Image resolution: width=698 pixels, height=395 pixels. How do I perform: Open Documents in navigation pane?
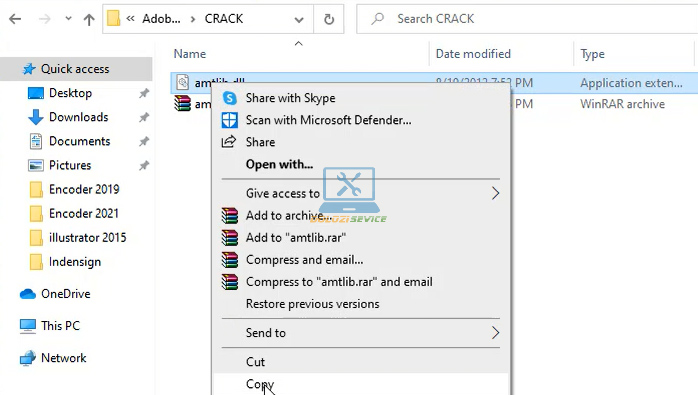tap(79, 141)
